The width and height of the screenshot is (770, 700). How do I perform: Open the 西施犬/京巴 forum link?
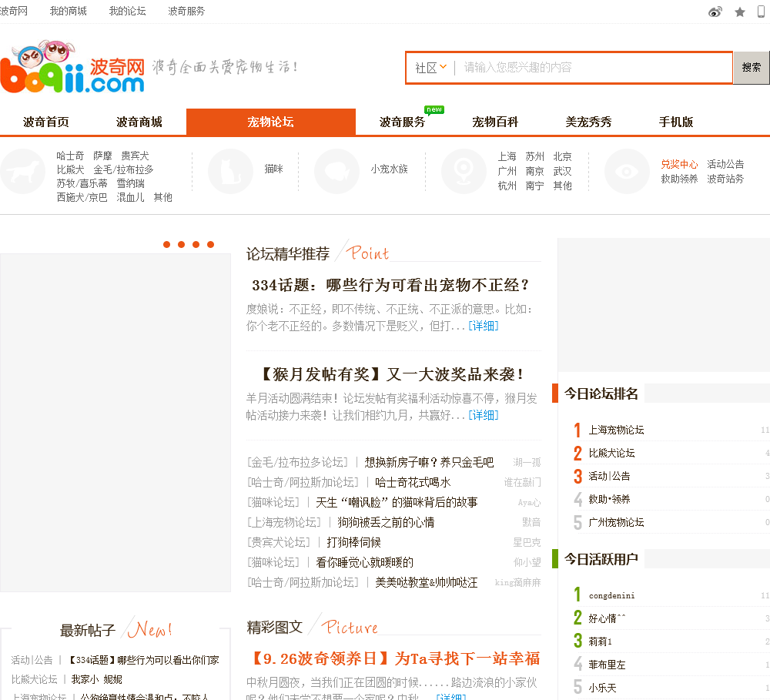(82, 197)
